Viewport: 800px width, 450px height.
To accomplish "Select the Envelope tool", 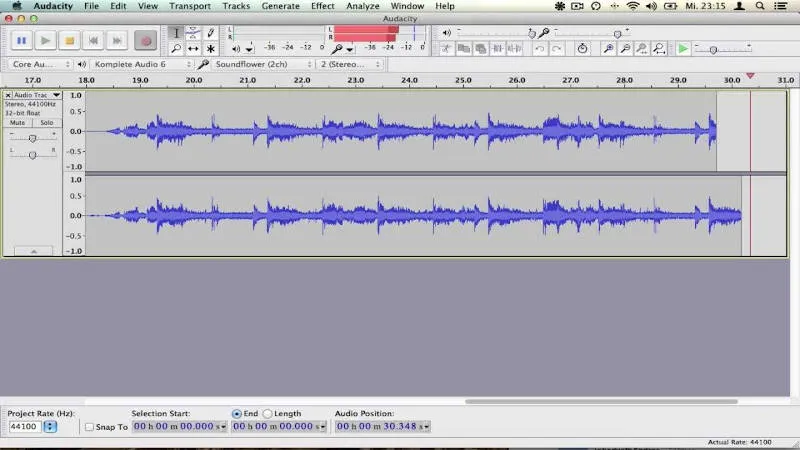I will (193, 33).
